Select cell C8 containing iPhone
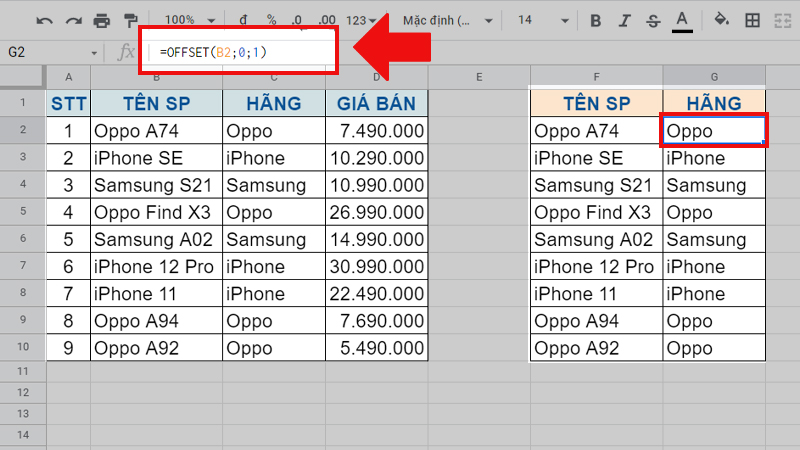 point(274,293)
